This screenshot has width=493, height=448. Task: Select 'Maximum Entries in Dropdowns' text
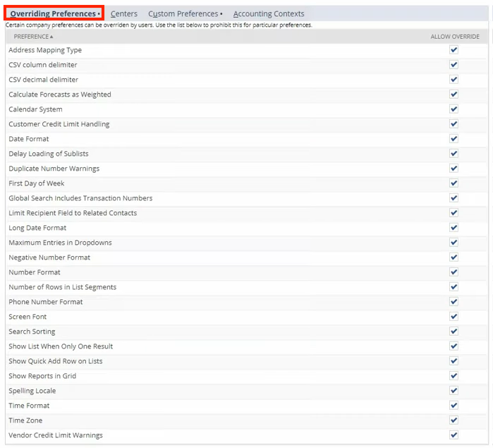click(60, 243)
